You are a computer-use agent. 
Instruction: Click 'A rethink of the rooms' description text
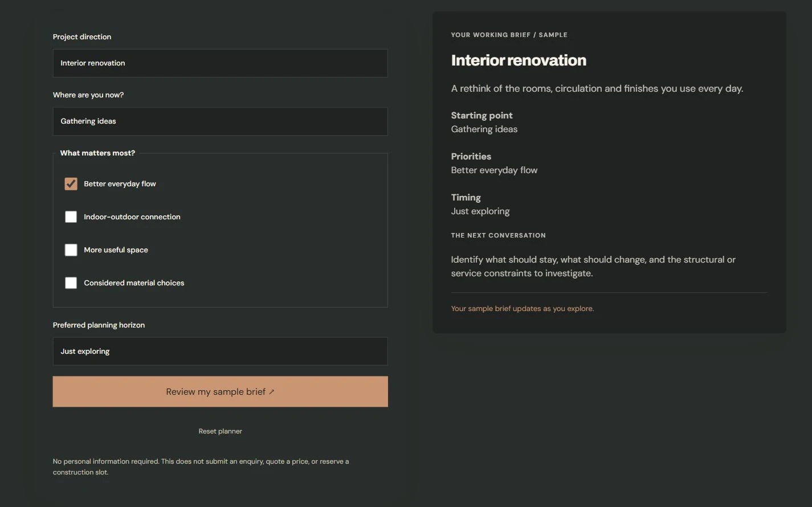coord(597,89)
